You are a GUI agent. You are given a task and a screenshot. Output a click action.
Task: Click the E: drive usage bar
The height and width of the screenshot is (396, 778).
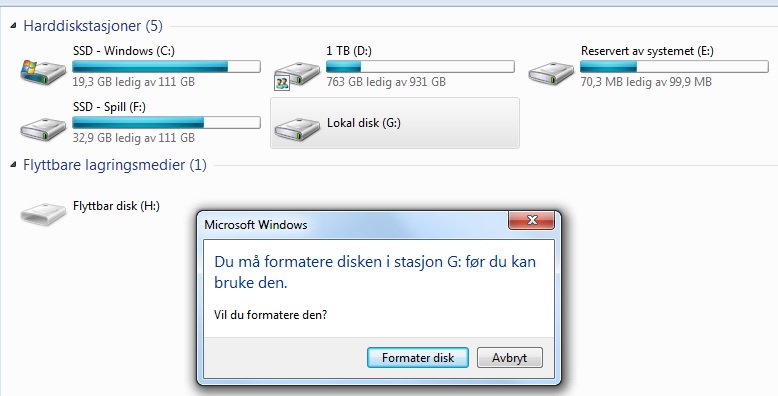click(x=674, y=66)
